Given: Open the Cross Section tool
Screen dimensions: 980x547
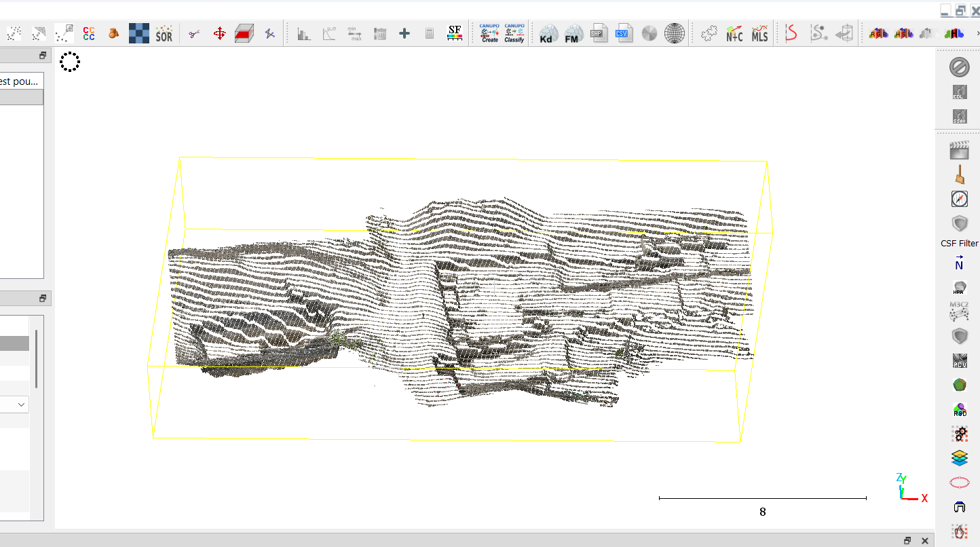Looking at the screenshot, I should 244,33.
